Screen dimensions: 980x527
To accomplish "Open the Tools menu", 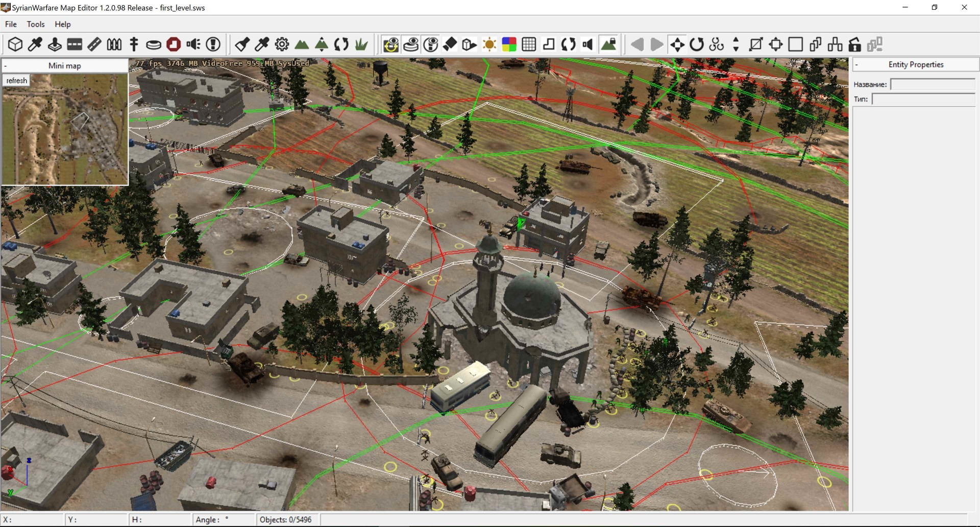I will [35, 24].
